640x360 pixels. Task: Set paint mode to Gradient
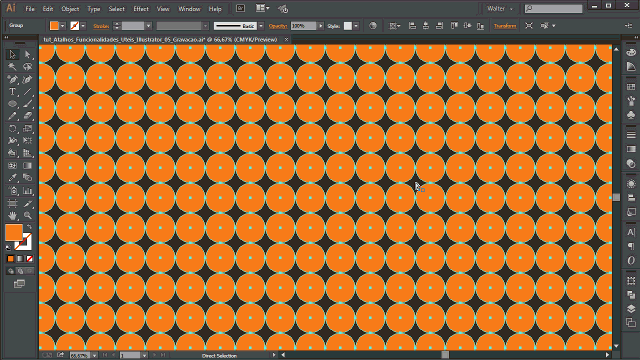click(x=20, y=258)
